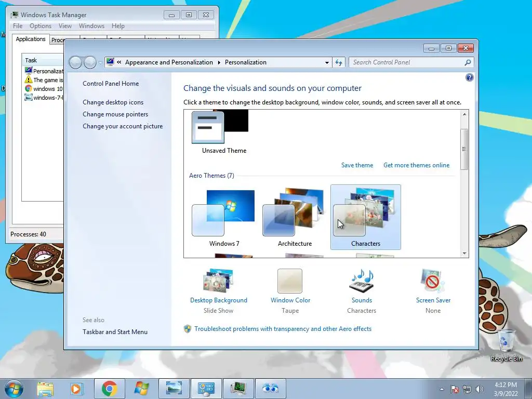This screenshot has width=532, height=399.
Task: Open the Window Color Taupe swatch
Action: 290,281
